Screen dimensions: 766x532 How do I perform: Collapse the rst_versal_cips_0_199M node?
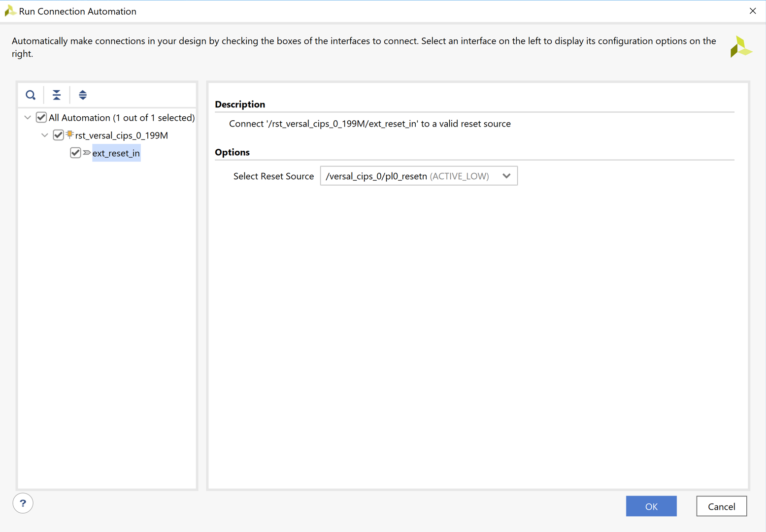click(x=45, y=135)
